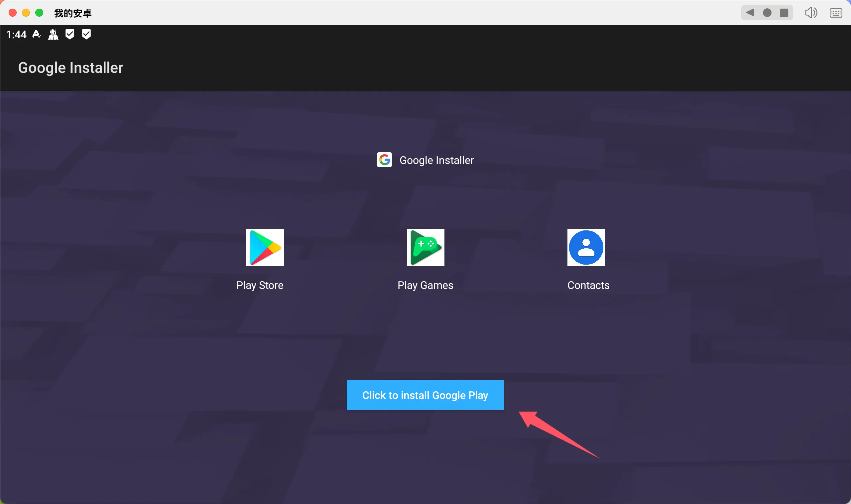
Task: Click the 1:44 clock in status bar
Action: click(x=16, y=34)
